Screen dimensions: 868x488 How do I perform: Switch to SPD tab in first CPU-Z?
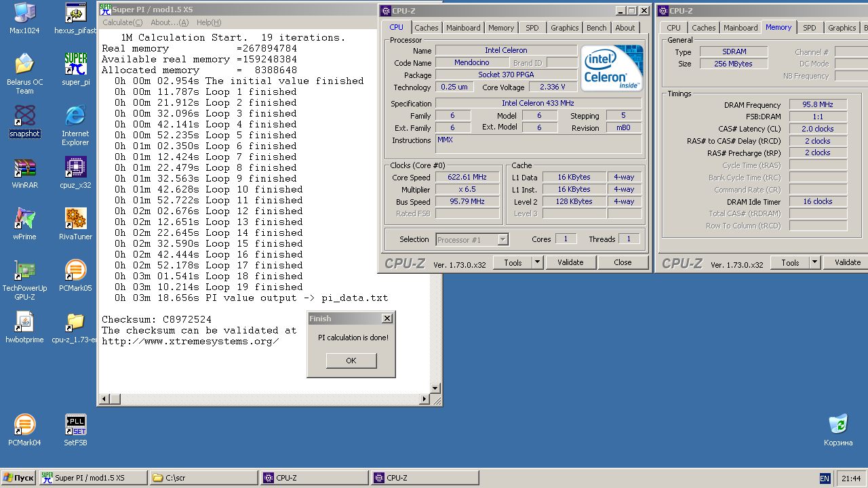coord(532,28)
